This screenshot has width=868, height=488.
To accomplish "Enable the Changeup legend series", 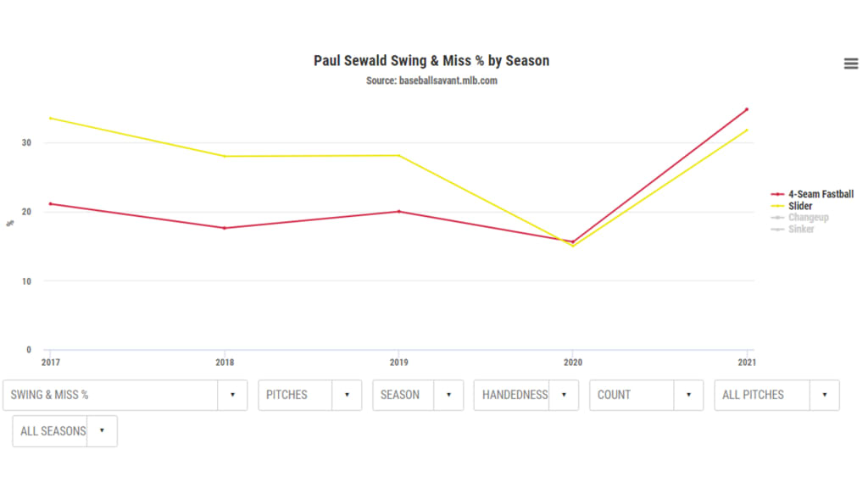I will tap(808, 218).
